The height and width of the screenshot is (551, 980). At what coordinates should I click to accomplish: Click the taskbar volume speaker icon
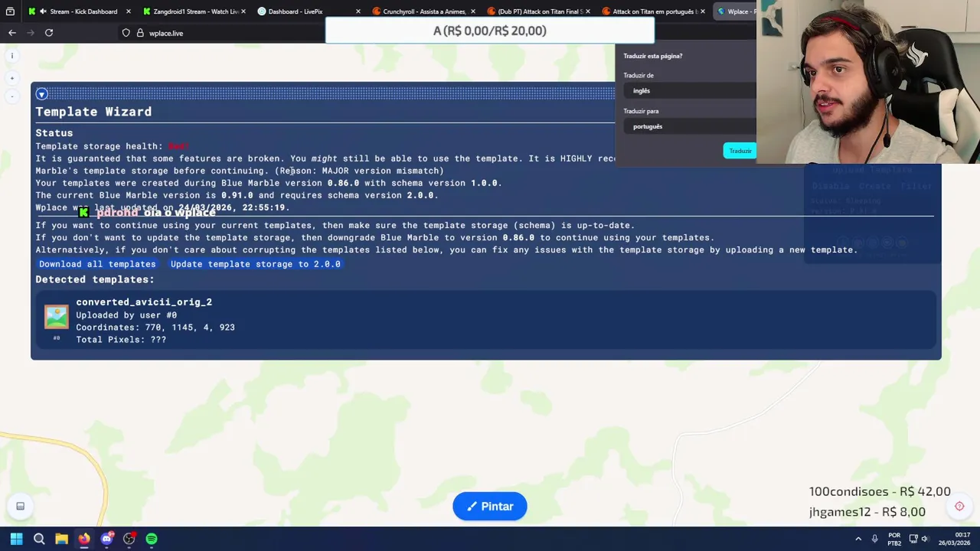pyautogui.click(x=925, y=539)
